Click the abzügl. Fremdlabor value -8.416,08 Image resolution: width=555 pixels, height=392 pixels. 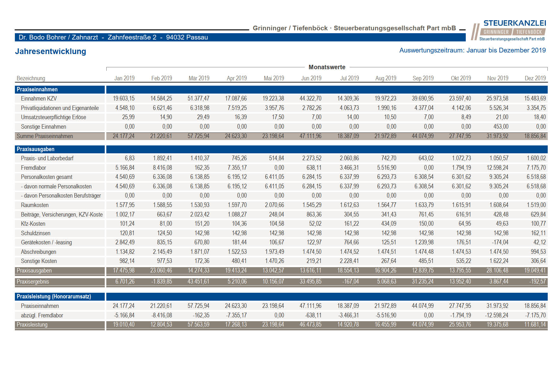[x=161, y=315]
